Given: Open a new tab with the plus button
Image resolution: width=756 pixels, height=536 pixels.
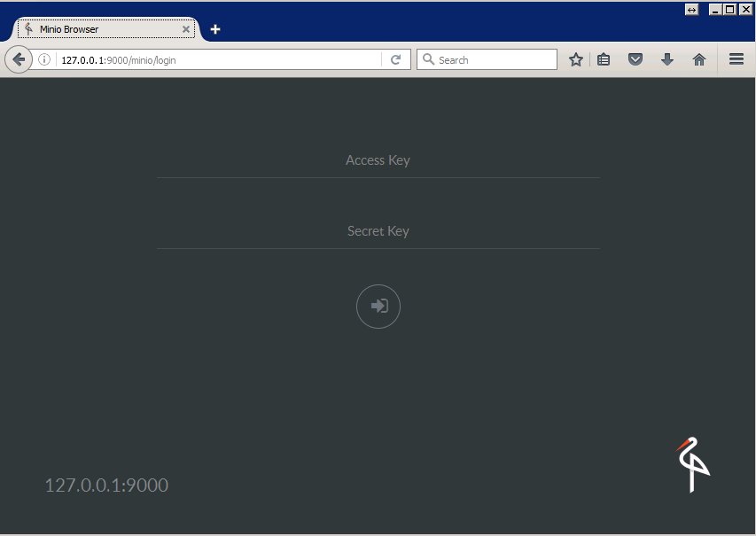Looking at the screenshot, I should [x=215, y=29].
